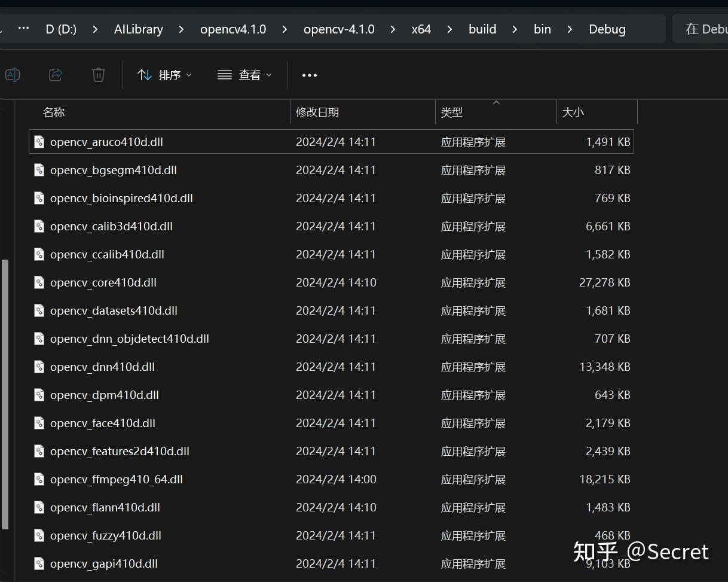This screenshot has width=728, height=582.
Task: Click the 排序 (Sort) icon
Action: 145,75
